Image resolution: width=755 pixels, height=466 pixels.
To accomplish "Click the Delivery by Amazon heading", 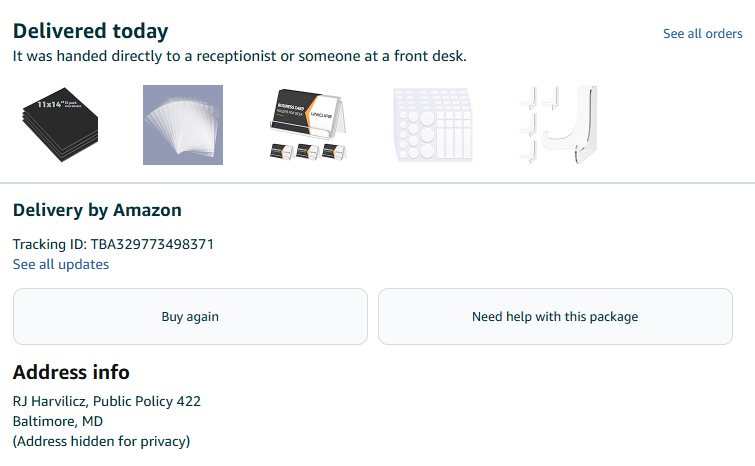I will [97, 210].
